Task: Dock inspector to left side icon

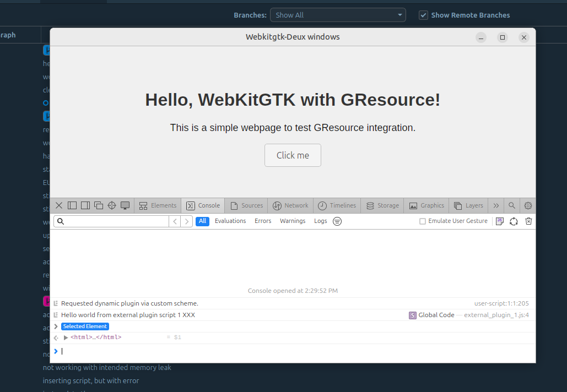Action: pyautogui.click(x=72, y=205)
